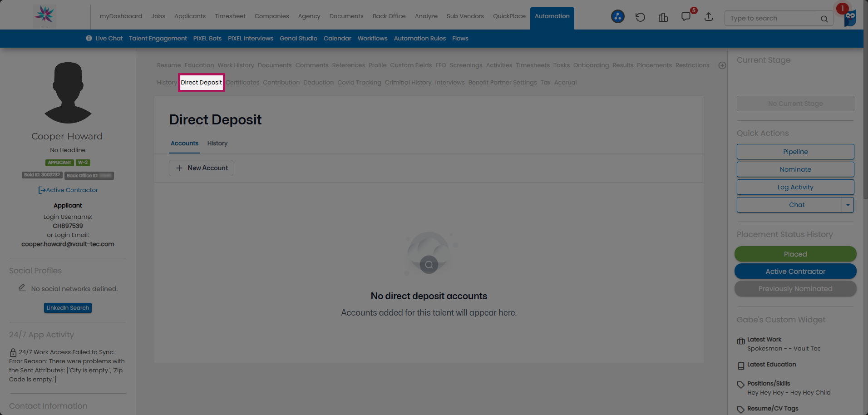This screenshot has height=415, width=868.
Task: Select the Accounts sub-tab
Action: [x=184, y=143]
